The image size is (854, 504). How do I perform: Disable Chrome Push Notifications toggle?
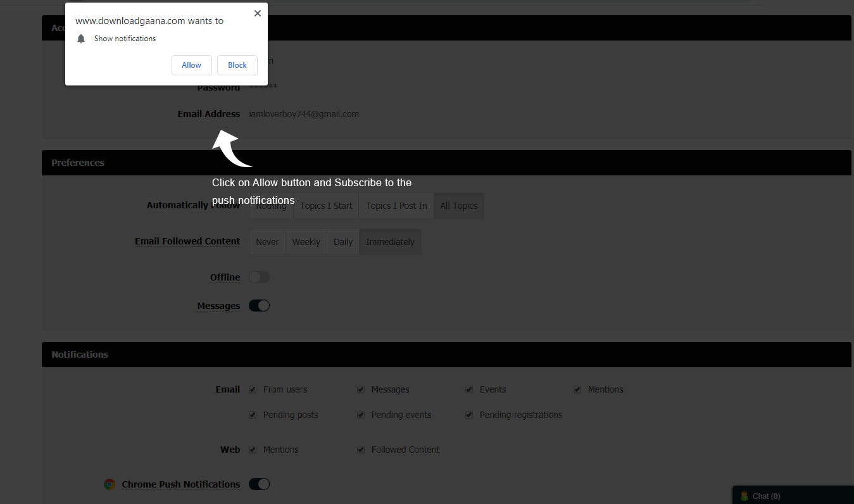pyautogui.click(x=259, y=484)
